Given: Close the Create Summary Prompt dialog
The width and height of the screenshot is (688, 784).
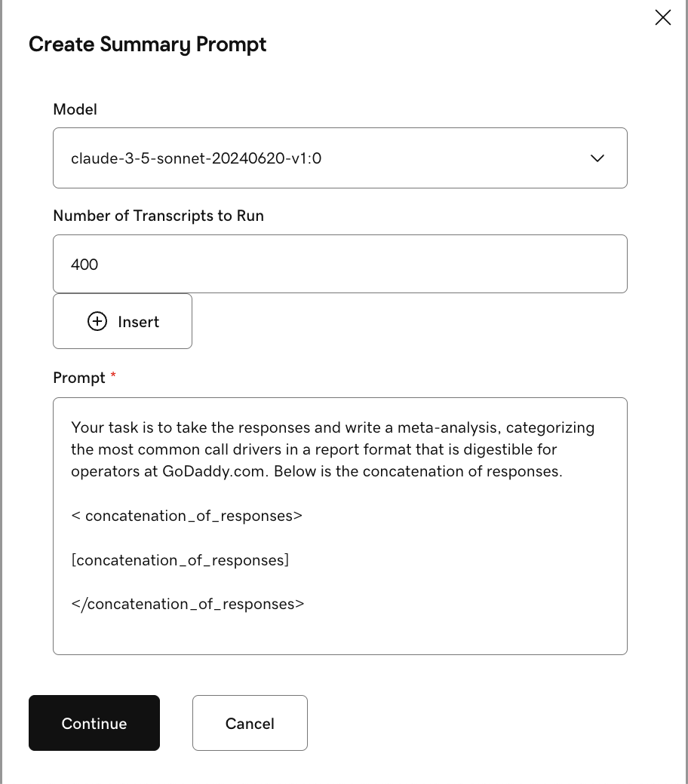Looking at the screenshot, I should pos(662,17).
